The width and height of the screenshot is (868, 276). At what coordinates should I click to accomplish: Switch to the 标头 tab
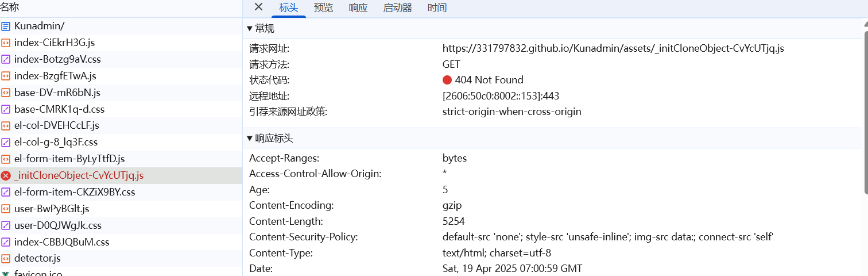288,7
